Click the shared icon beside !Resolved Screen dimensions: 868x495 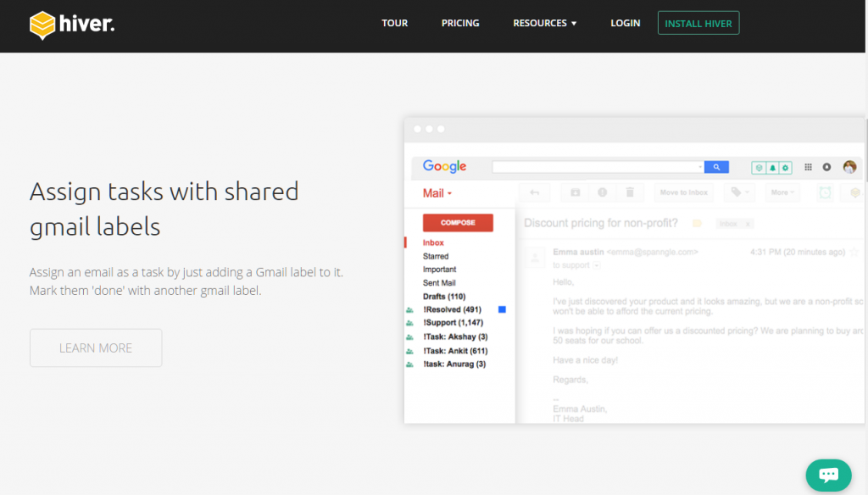pos(409,310)
